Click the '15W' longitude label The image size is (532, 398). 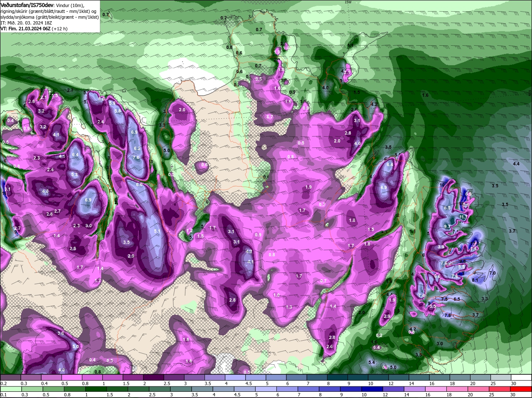click(348, 2)
